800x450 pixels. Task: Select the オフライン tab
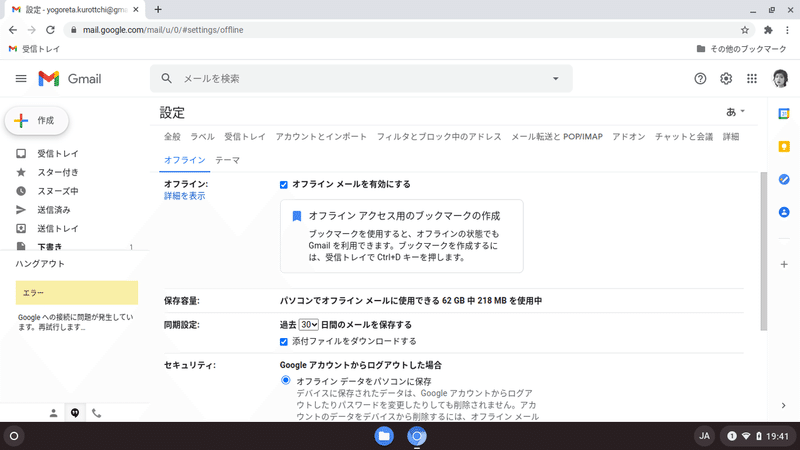tap(184, 160)
